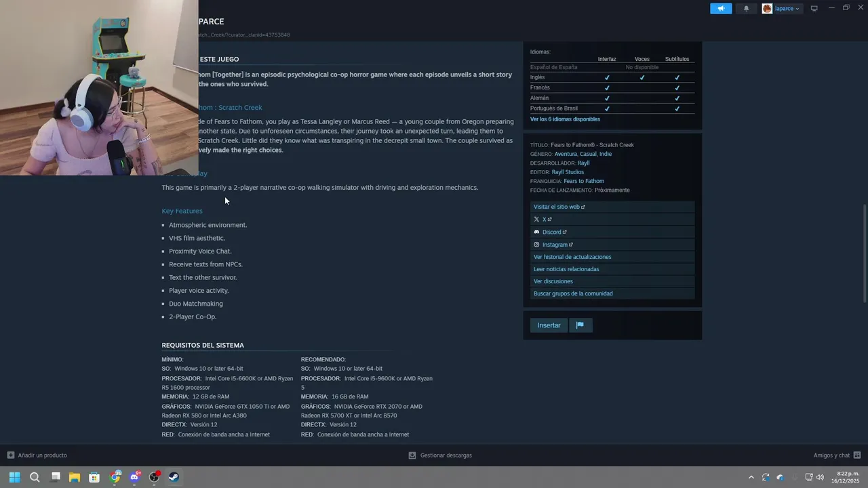Click the Discord icon beside the Discord link

tap(536, 232)
